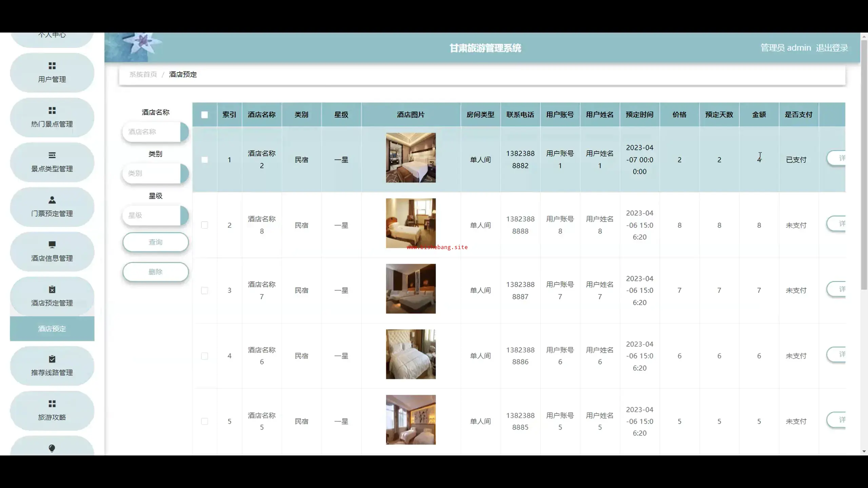
Task: Click the 门票预定管理 person icon
Action: (52, 200)
